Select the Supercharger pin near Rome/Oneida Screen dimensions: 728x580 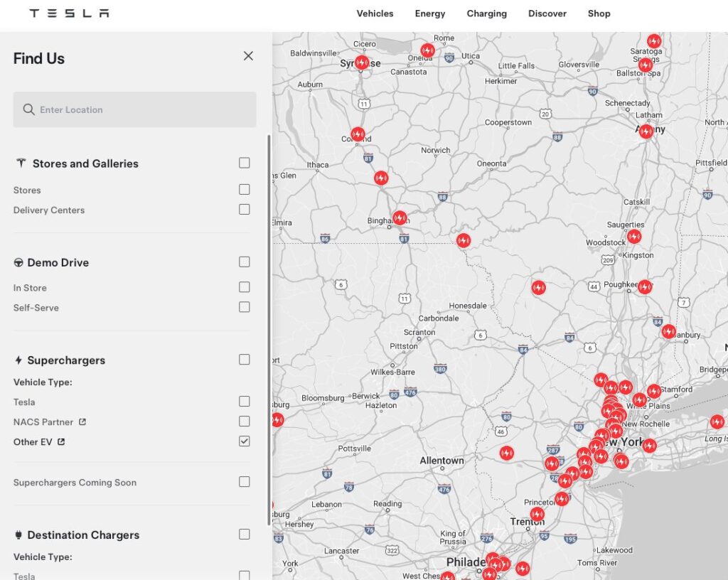pos(427,50)
